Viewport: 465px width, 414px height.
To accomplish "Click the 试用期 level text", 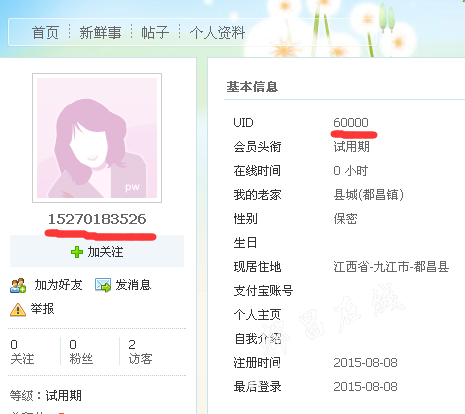I will click(64, 396).
